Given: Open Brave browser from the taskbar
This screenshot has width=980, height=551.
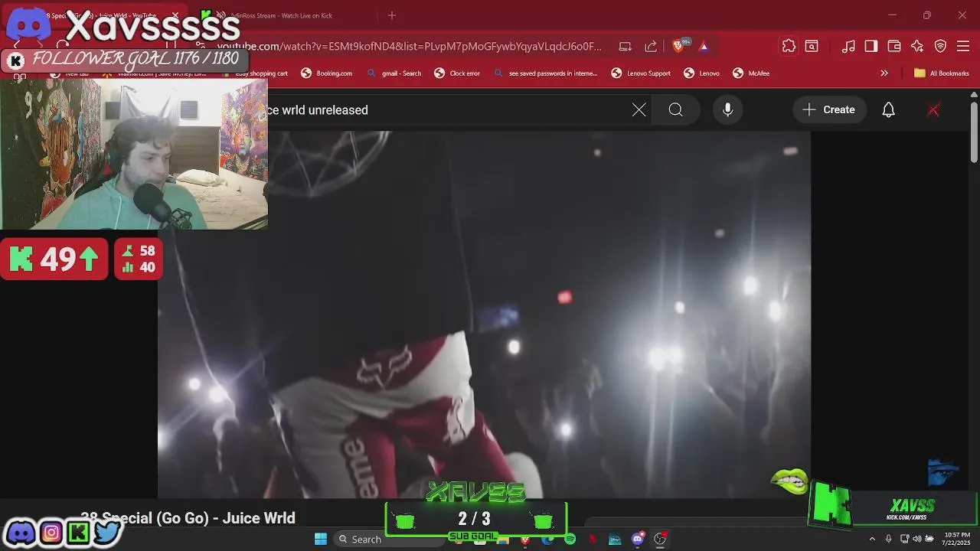Looking at the screenshot, I should point(524,540).
